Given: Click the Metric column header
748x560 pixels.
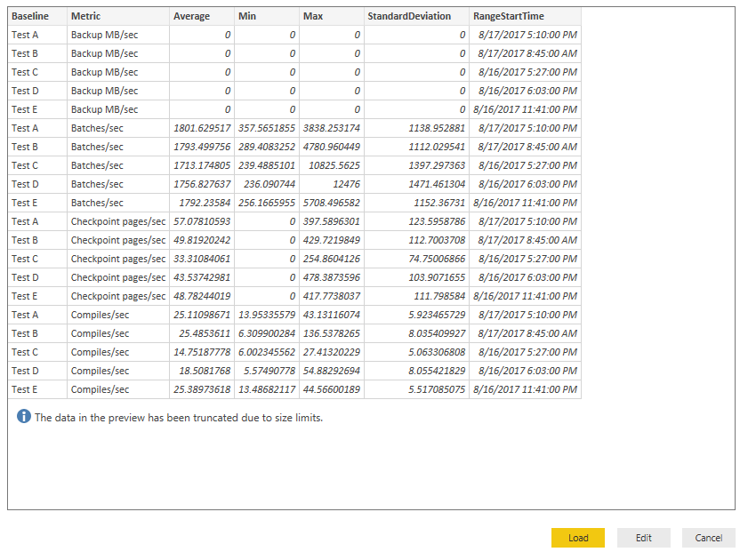Looking at the screenshot, I should coord(91,16).
